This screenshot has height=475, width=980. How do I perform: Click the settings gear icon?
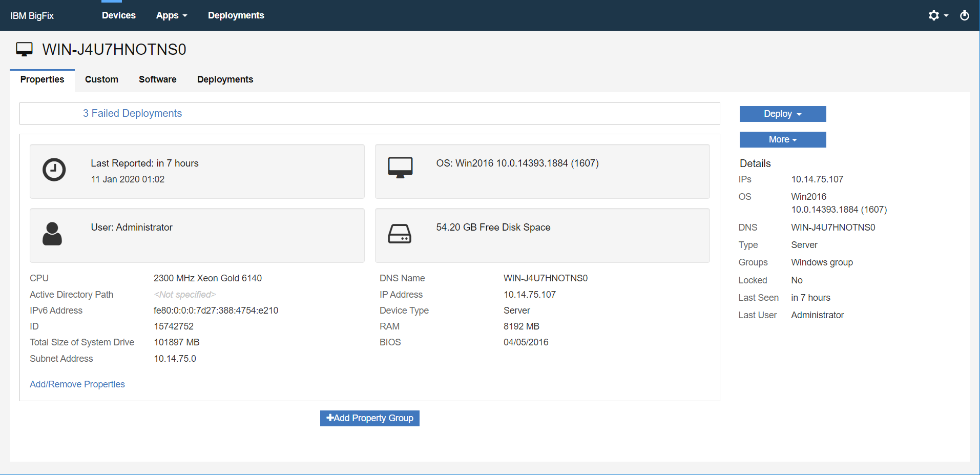[x=934, y=15]
